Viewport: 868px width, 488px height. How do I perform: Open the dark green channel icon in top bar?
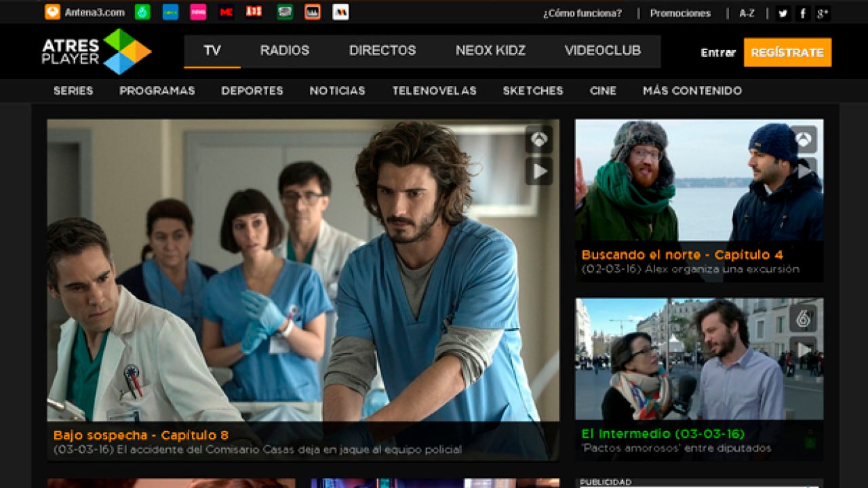[x=285, y=12]
